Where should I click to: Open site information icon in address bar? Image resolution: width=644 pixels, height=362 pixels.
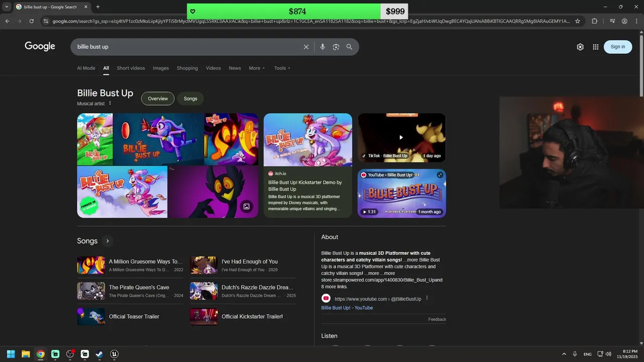pos(46,21)
